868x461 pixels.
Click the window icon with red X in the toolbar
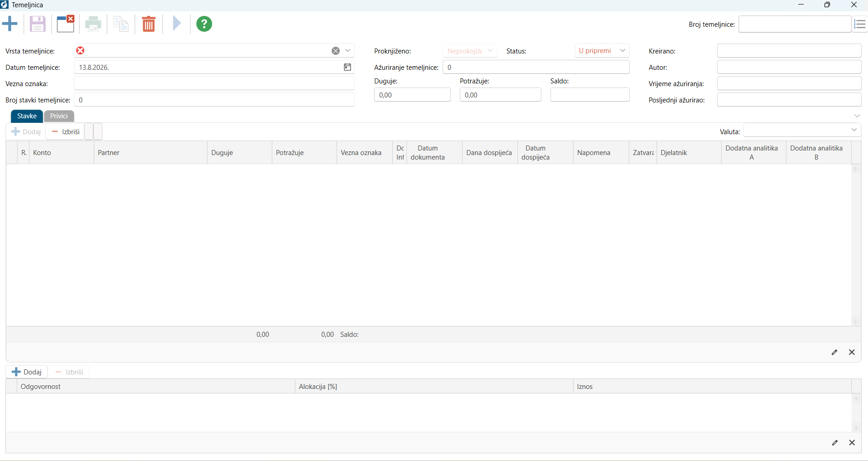[66, 24]
